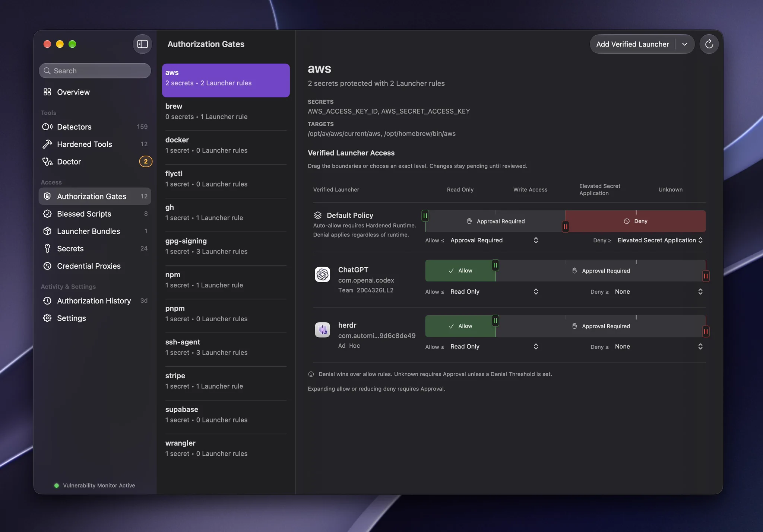Open ChatGPT Deny None dropdown
The height and width of the screenshot is (532, 763).
(x=659, y=292)
